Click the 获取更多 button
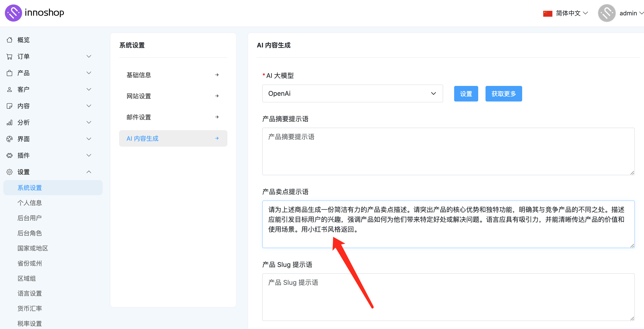The height and width of the screenshot is (329, 644). pos(504,93)
